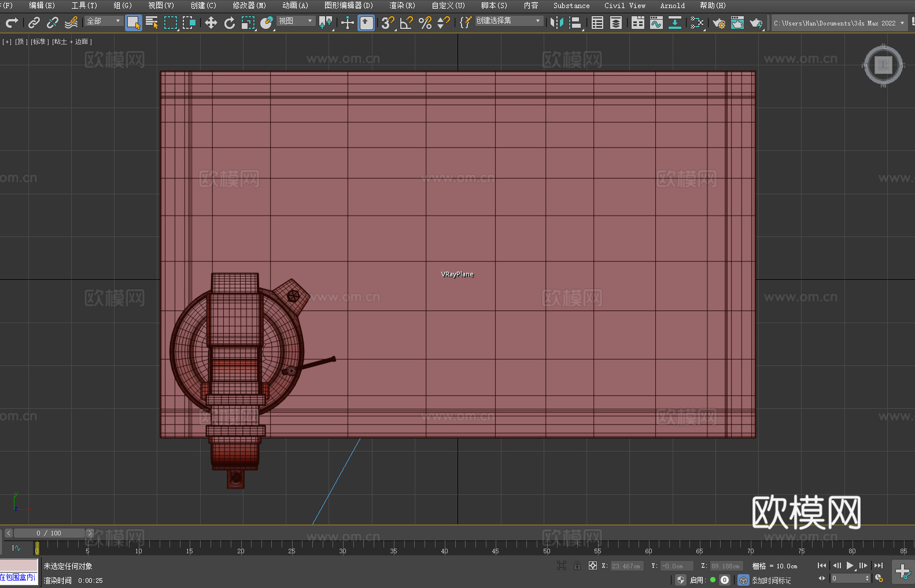
Task: Select the Bind to Space Warp tool
Action: click(71, 23)
